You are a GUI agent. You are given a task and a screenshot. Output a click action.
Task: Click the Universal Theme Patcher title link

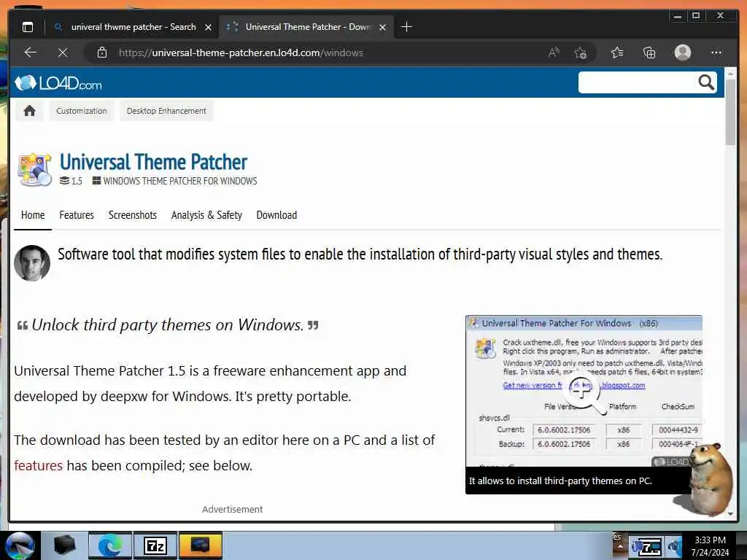[153, 162]
